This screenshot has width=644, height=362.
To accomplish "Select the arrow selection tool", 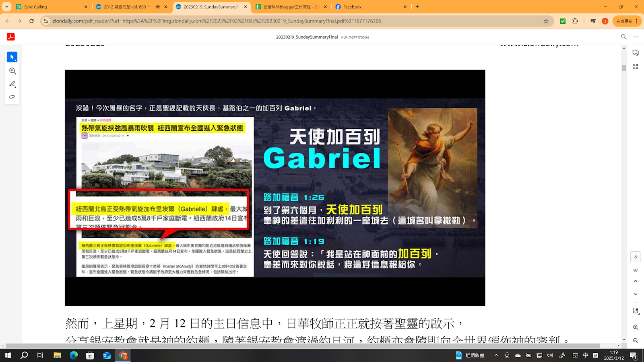I will pyautogui.click(x=12, y=57).
